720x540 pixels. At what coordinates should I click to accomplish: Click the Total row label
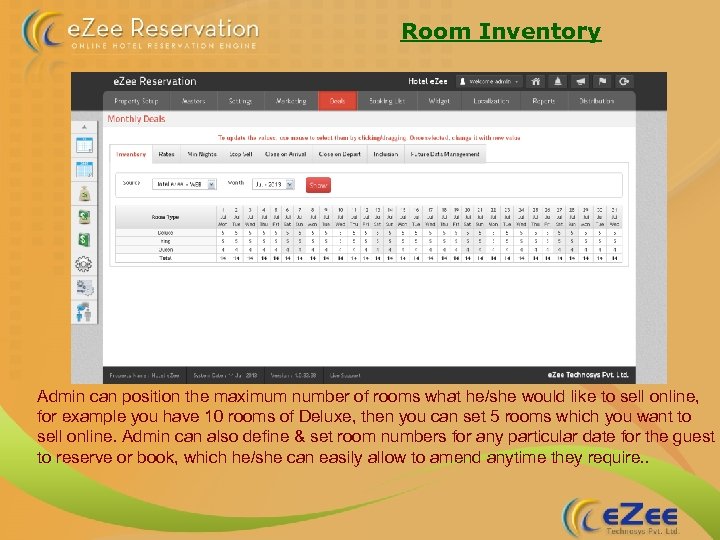coord(165,258)
